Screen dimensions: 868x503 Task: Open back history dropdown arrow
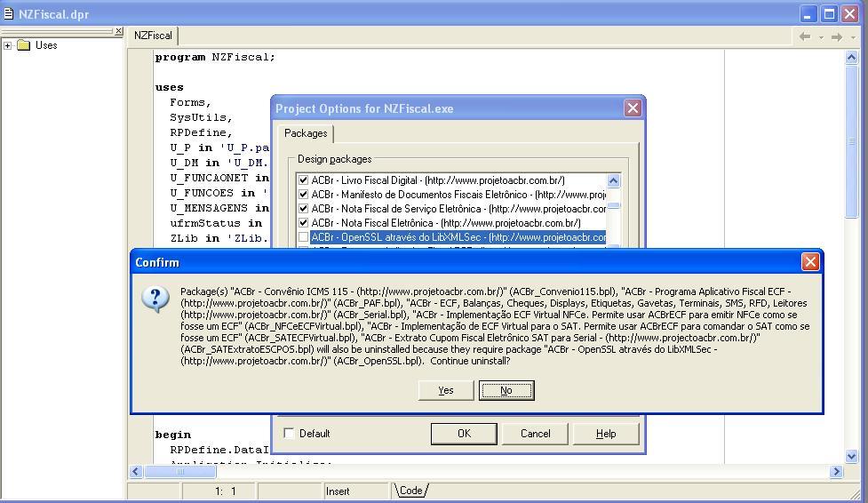(821, 37)
